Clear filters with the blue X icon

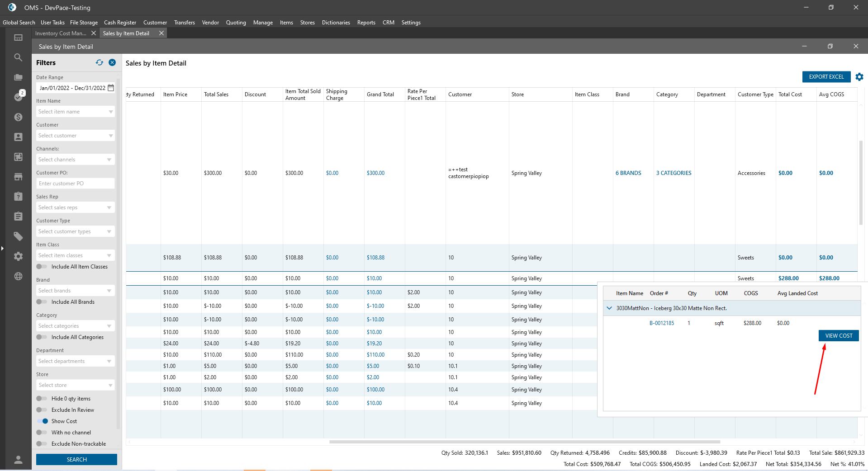(x=112, y=63)
